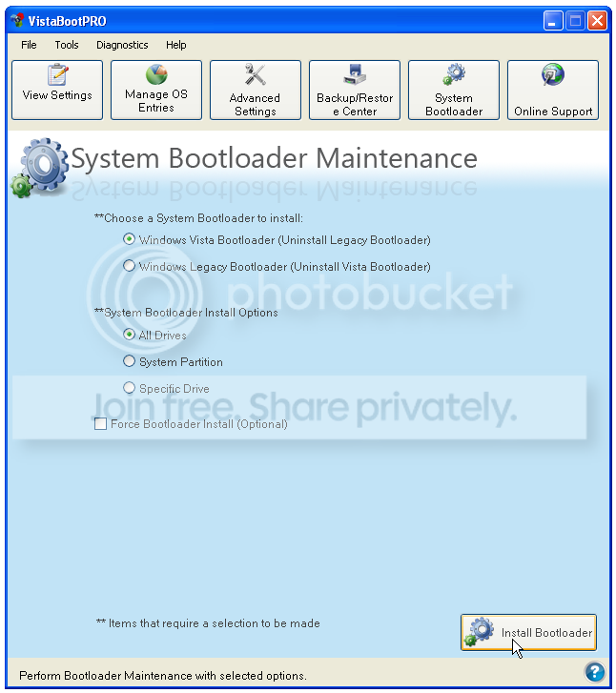Screen dimensions: 616x693
Task: Expand the Diagnostics menu
Action: pyautogui.click(x=122, y=45)
